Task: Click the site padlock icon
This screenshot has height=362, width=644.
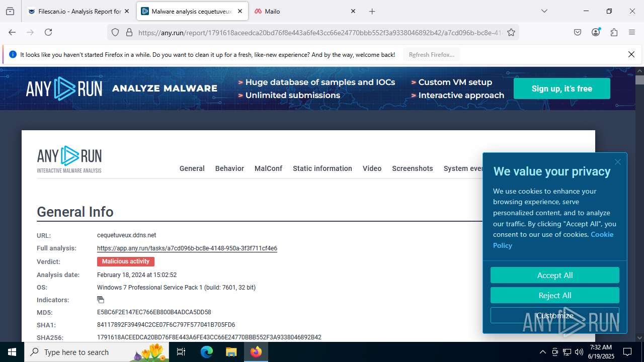Action: tap(129, 32)
